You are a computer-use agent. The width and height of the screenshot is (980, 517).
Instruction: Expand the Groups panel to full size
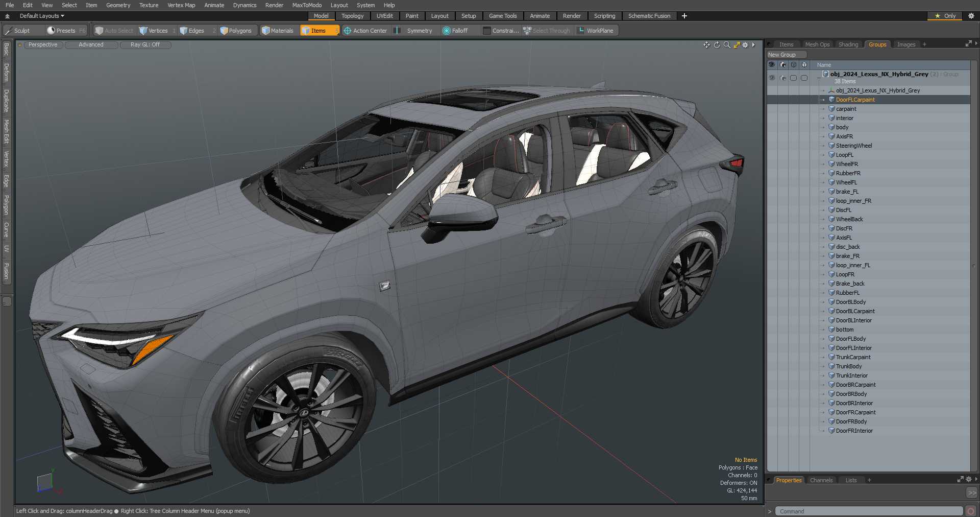[x=968, y=44]
